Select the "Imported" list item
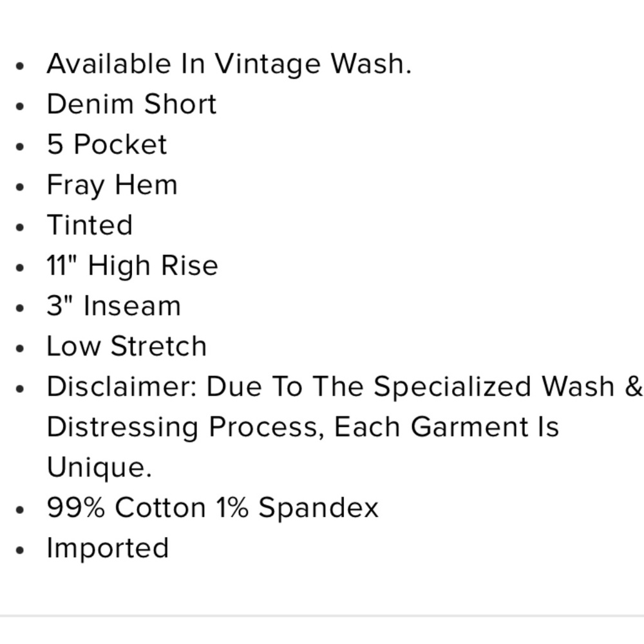 click(x=108, y=548)
